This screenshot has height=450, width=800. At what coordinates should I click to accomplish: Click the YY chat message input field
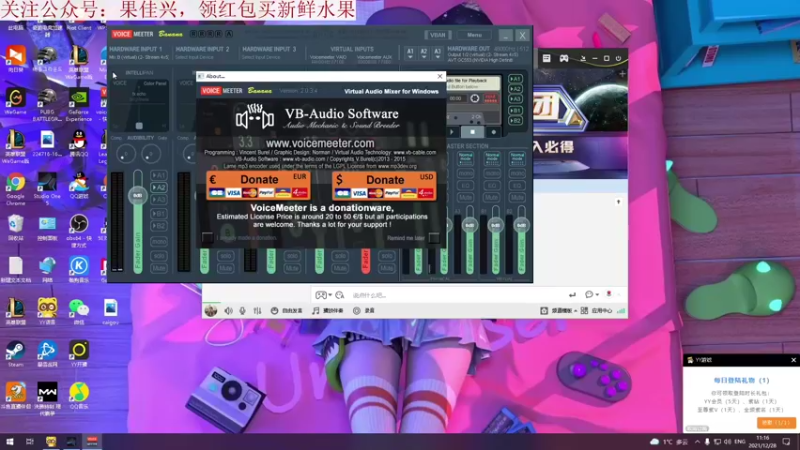coord(457,295)
